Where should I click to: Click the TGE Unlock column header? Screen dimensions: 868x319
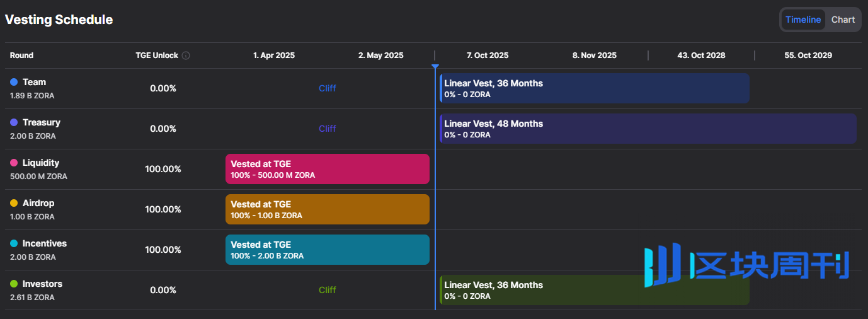(x=157, y=55)
